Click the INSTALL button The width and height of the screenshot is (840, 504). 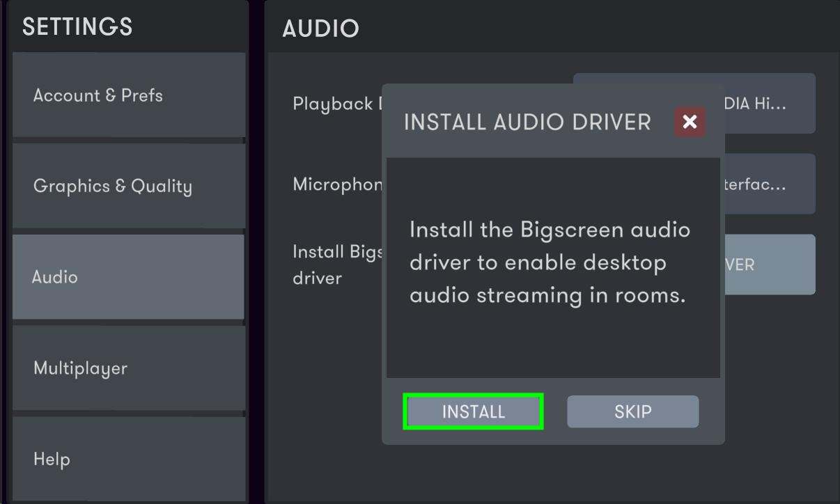[473, 411]
